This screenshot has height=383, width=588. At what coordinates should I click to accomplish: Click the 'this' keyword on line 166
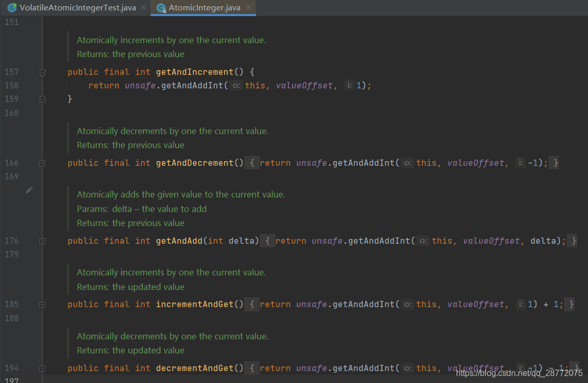[x=426, y=163]
